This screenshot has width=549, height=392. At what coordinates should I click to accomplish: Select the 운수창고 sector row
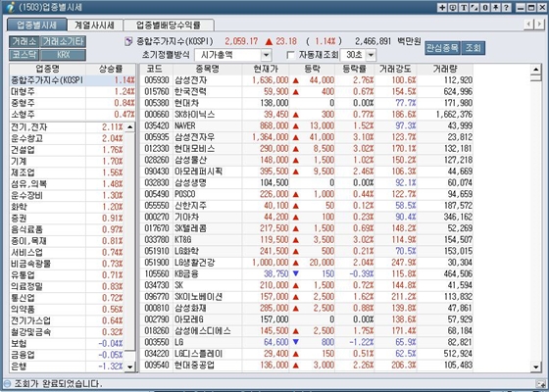[x=67, y=138]
